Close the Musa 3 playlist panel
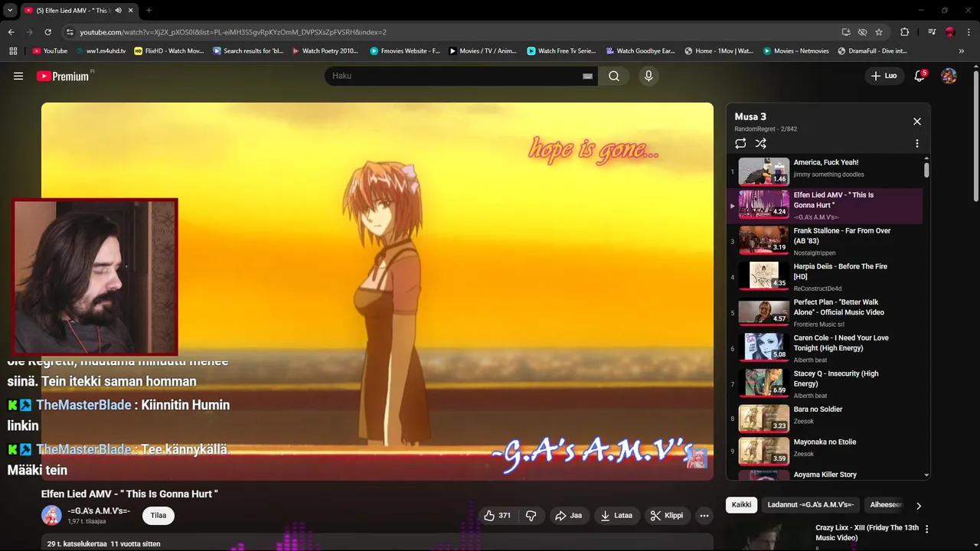The image size is (980, 551). click(916, 121)
